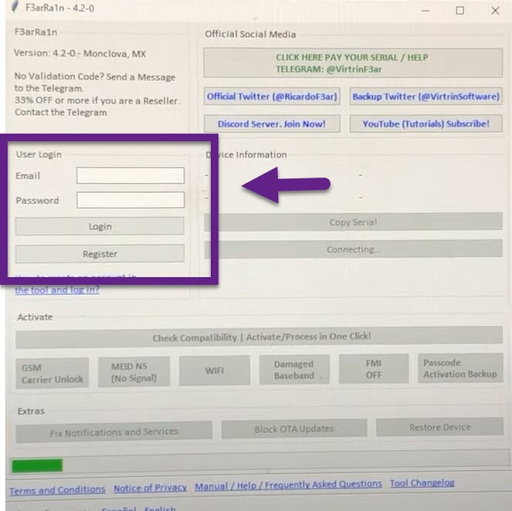Click the 'No Validation Code?' message text
Viewport: 512px width, 511px height.
95,82
